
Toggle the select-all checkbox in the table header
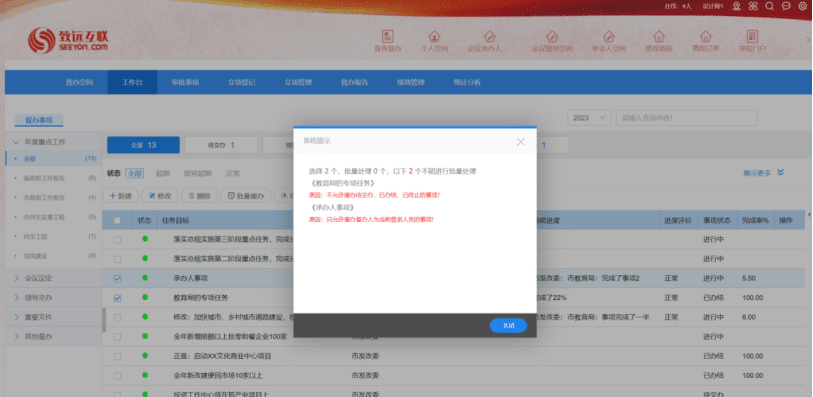[117, 220]
